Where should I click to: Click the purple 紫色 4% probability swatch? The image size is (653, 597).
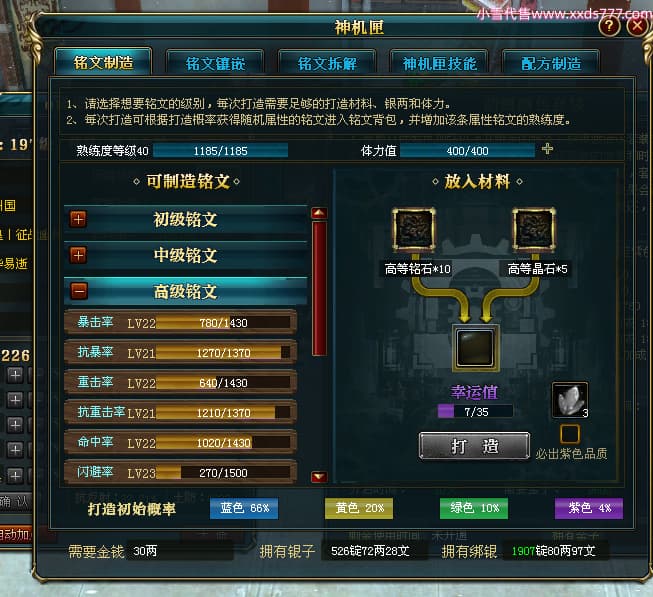tap(589, 508)
